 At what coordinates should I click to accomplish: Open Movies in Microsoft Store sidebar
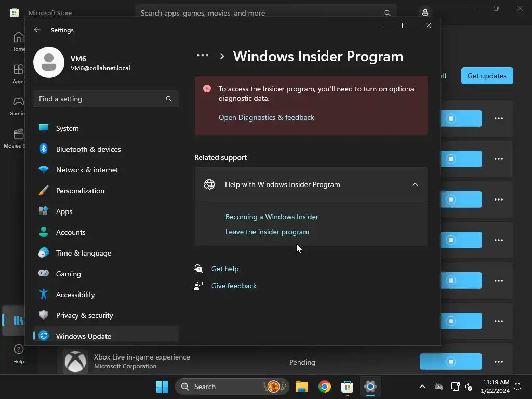click(14, 138)
